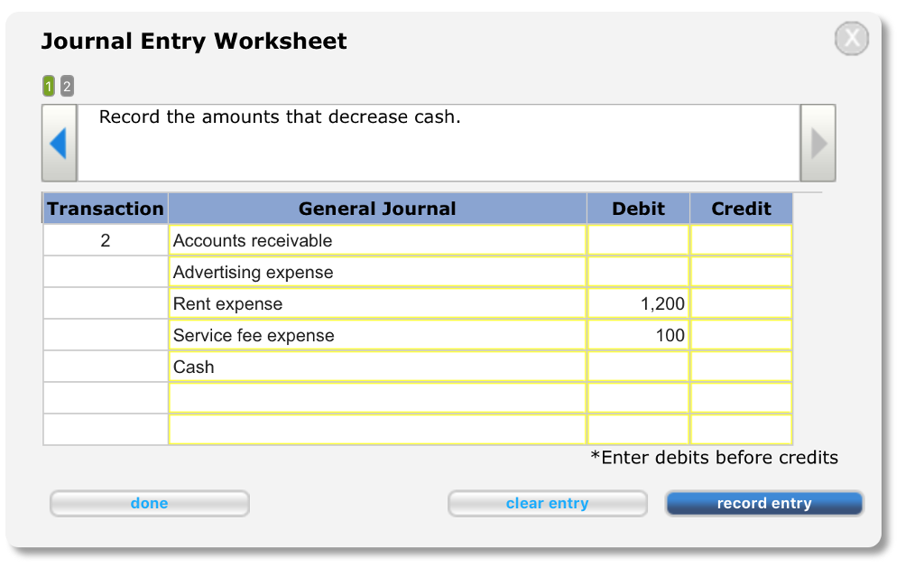Select the Rent expense account cell

pyautogui.click(x=376, y=303)
